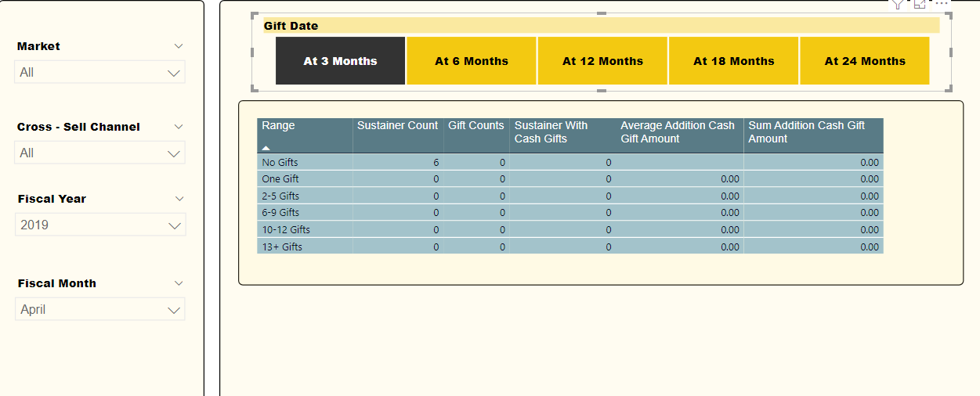This screenshot has width=980, height=396.
Task: Select the At 6 Months button
Action: (x=472, y=61)
